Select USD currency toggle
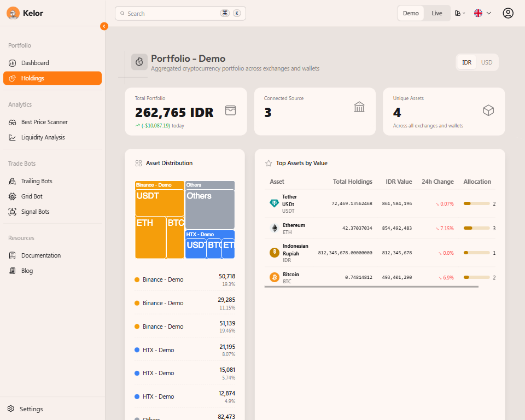The height and width of the screenshot is (420, 525). 486,62
